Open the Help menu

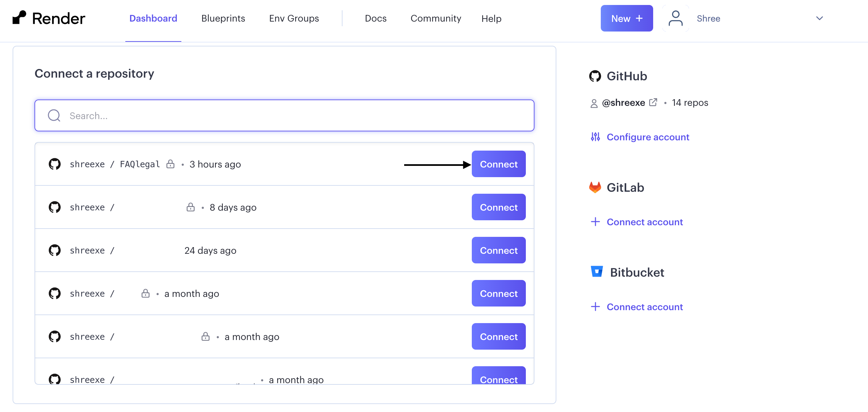(491, 18)
